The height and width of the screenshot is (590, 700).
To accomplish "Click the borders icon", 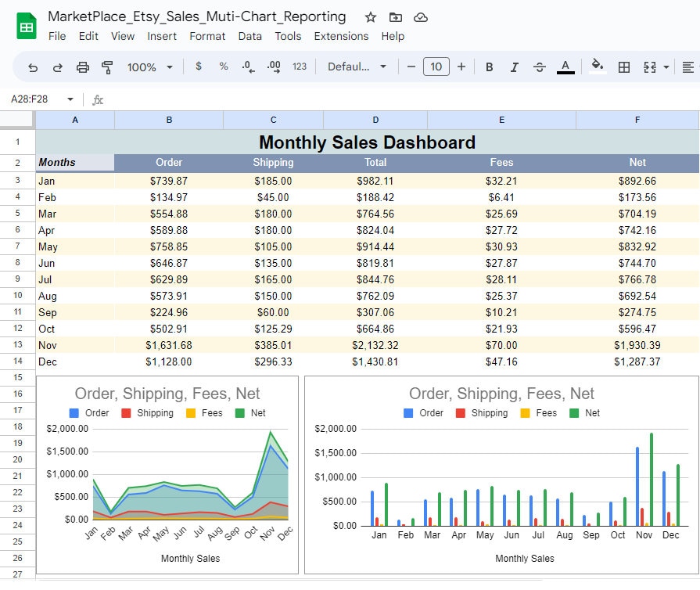I will [x=624, y=67].
